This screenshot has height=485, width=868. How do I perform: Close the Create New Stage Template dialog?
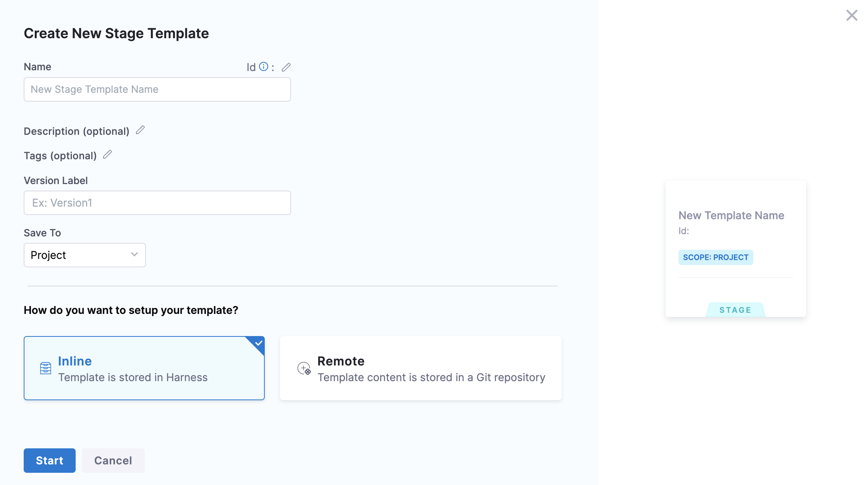[x=852, y=15]
